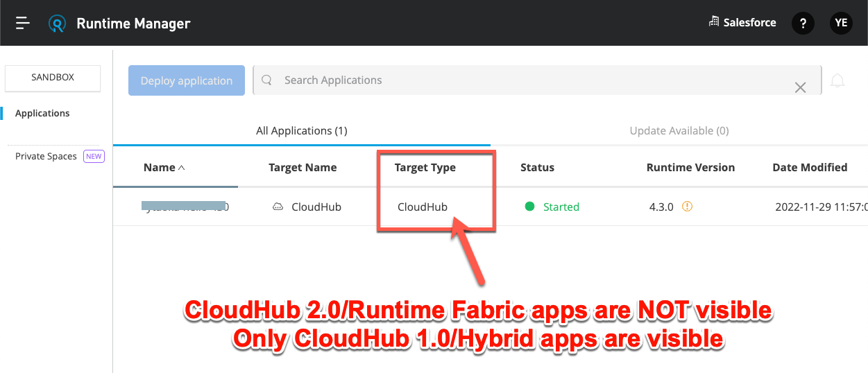Open the help question mark icon

tap(803, 23)
